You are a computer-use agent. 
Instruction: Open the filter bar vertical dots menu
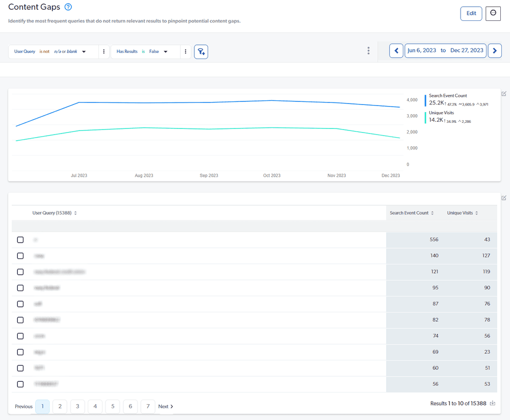point(368,50)
